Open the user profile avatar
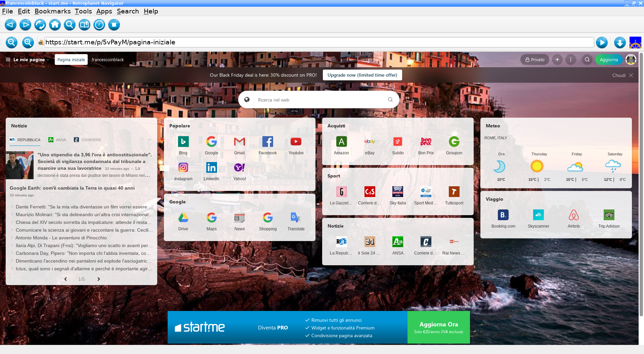644x354 pixels. pyautogui.click(x=631, y=60)
